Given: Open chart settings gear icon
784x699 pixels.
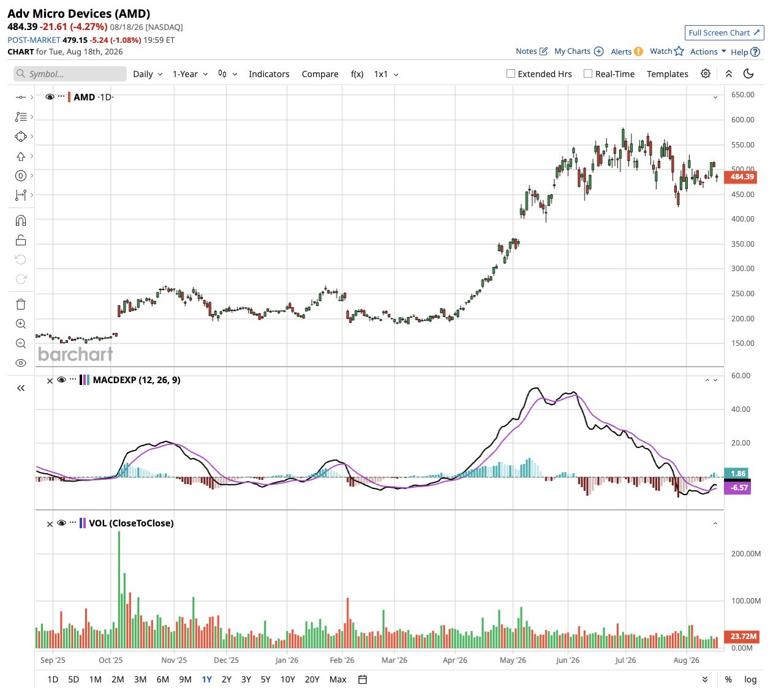Looking at the screenshot, I should click(706, 73).
